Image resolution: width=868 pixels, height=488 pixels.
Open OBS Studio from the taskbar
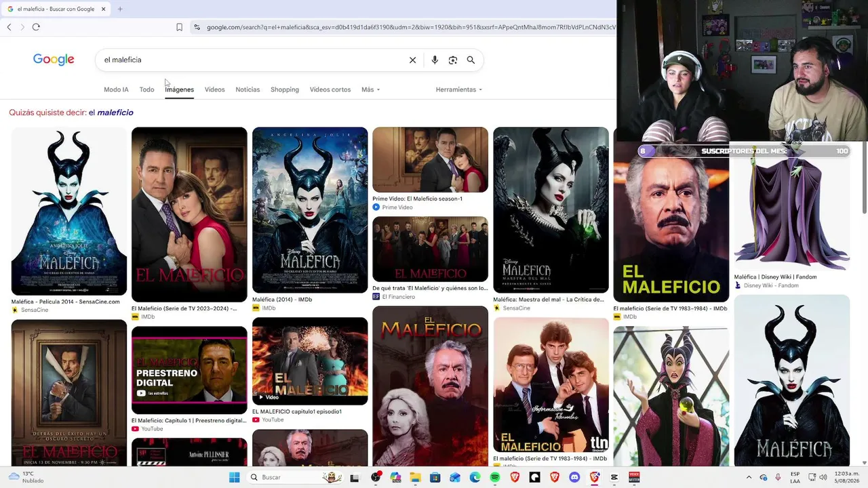pyautogui.click(x=376, y=477)
